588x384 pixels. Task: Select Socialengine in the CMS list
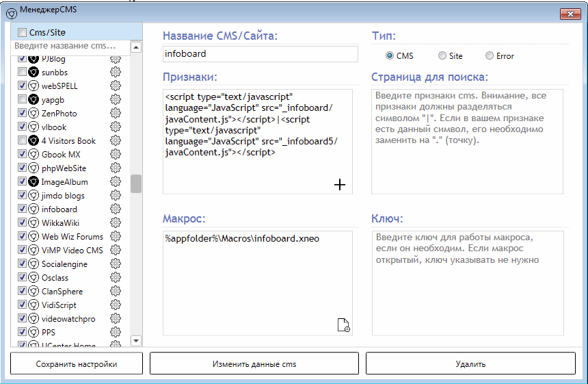click(64, 264)
